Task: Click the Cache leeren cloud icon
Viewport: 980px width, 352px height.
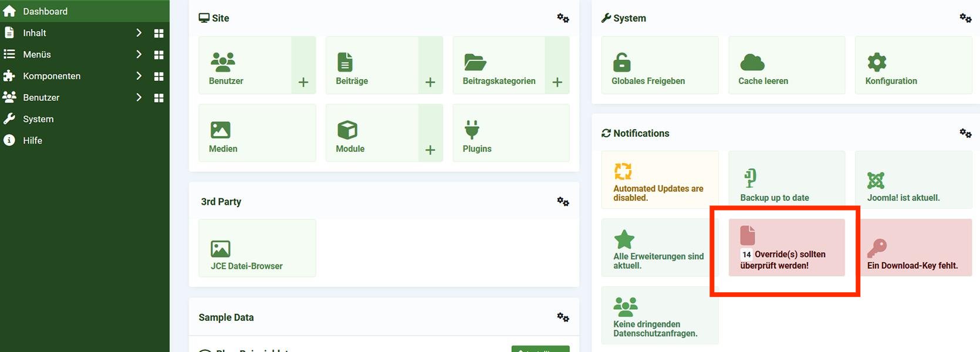Action: pos(752,62)
